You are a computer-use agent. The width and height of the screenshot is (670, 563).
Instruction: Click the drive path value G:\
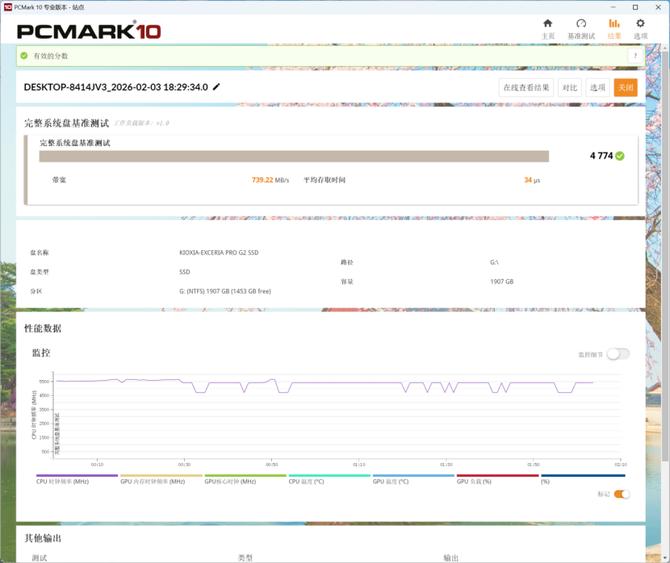click(494, 262)
